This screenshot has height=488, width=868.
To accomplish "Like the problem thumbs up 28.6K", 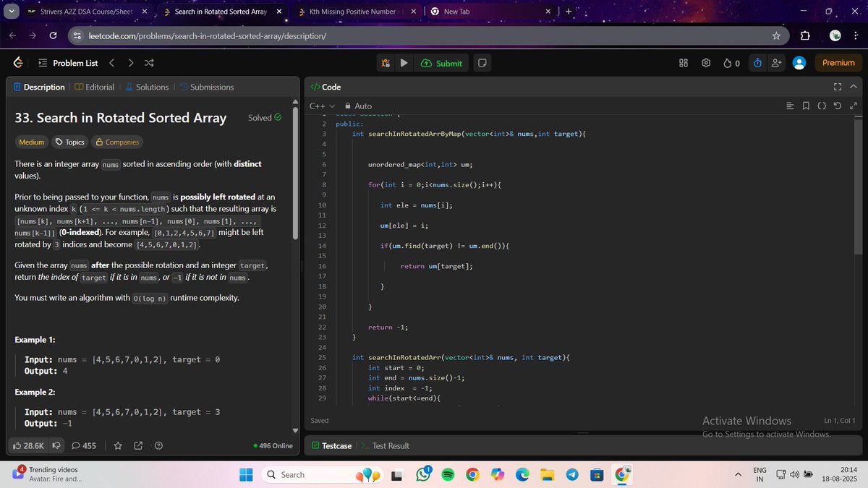I will point(29,446).
